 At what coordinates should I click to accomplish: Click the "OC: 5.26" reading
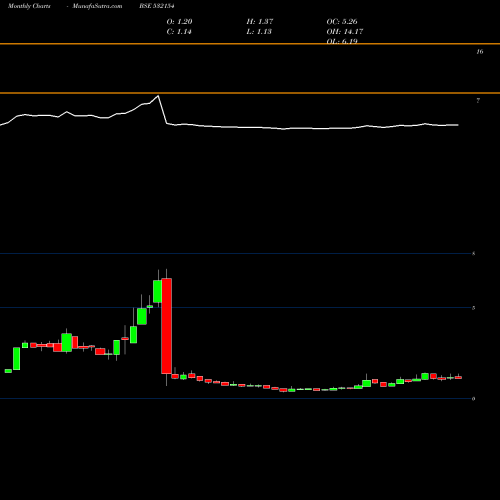[x=342, y=21]
